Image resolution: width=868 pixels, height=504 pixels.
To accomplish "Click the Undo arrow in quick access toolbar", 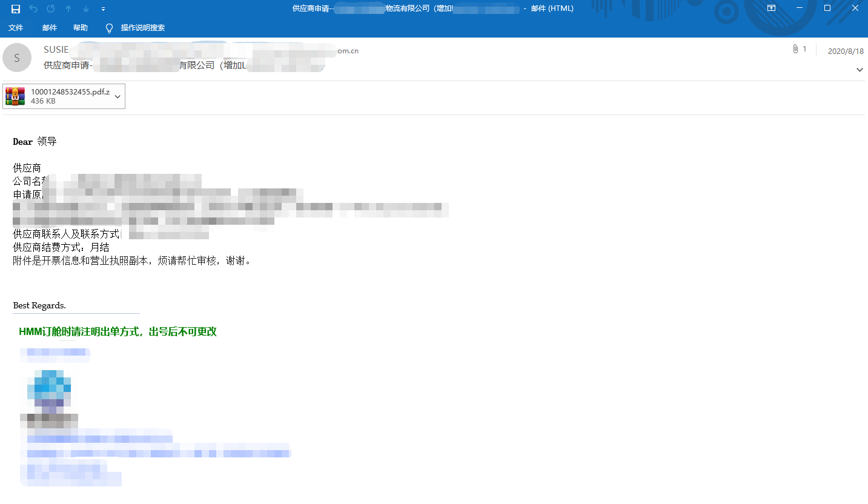I will pos(33,8).
